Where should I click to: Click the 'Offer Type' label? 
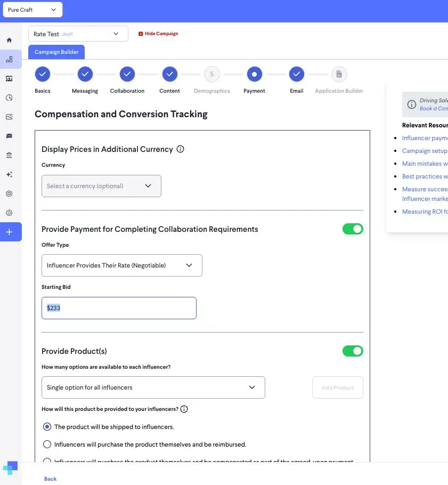pyautogui.click(x=55, y=245)
